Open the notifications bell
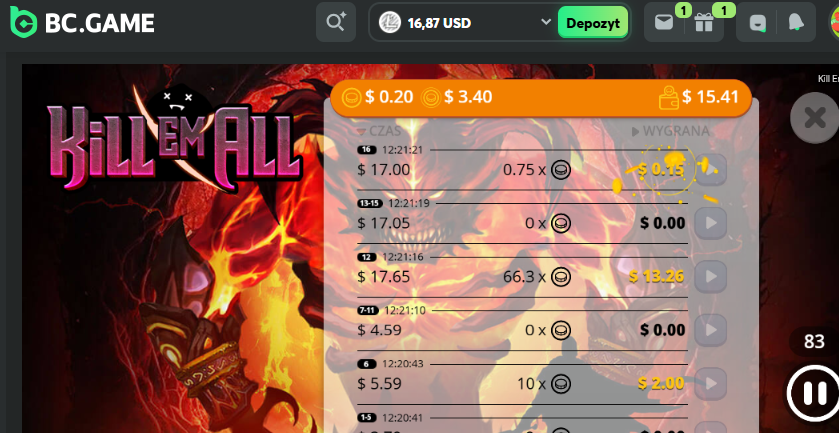Image resolution: width=839 pixels, height=433 pixels. click(796, 22)
